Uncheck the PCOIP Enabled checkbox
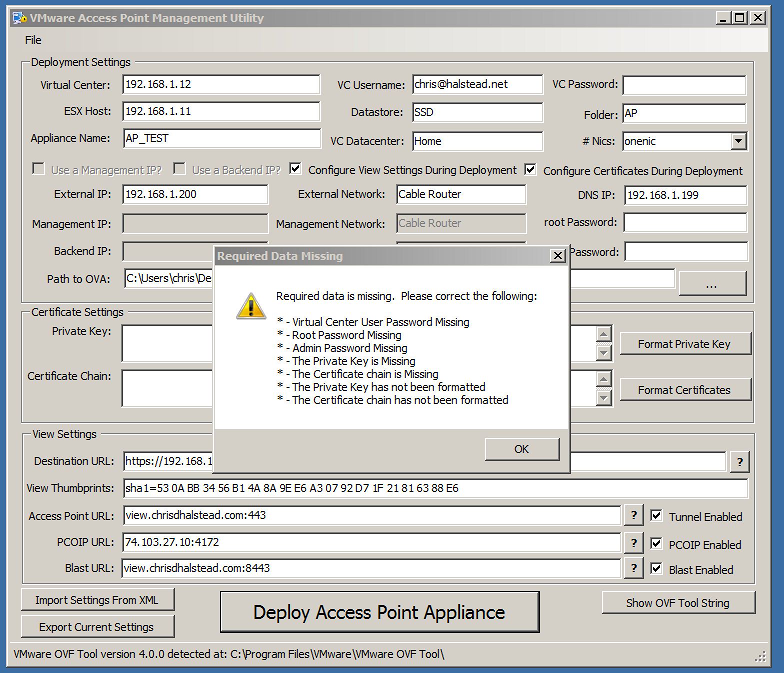 (x=656, y=543)
